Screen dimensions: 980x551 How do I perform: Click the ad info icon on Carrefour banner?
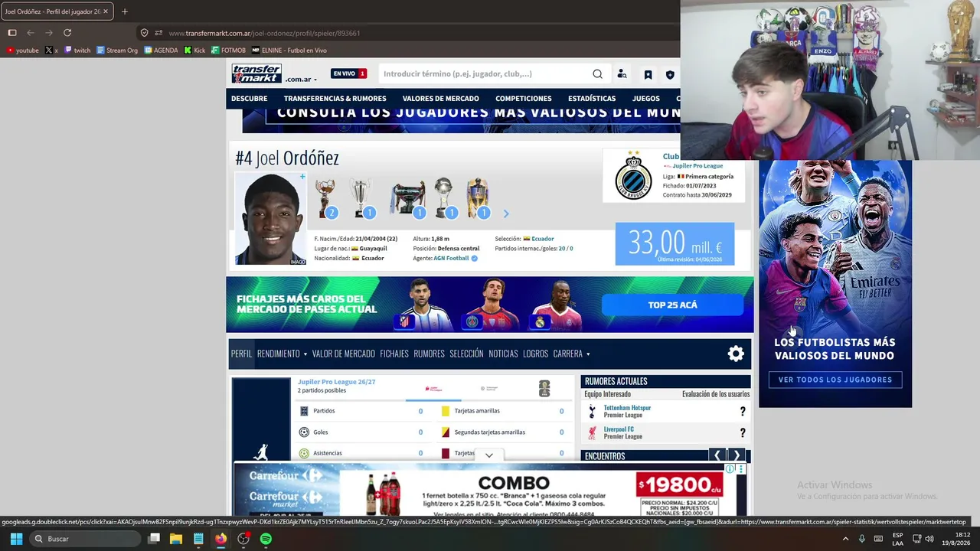tap(730, 469)
